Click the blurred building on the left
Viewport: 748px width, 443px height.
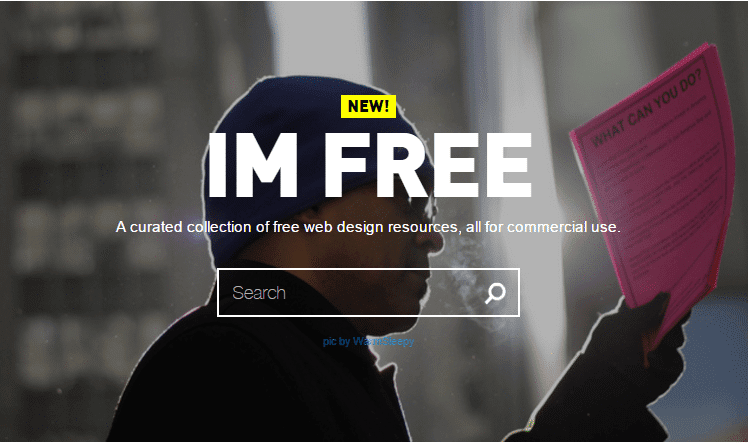pyautogui.click(x=86, y=191)
